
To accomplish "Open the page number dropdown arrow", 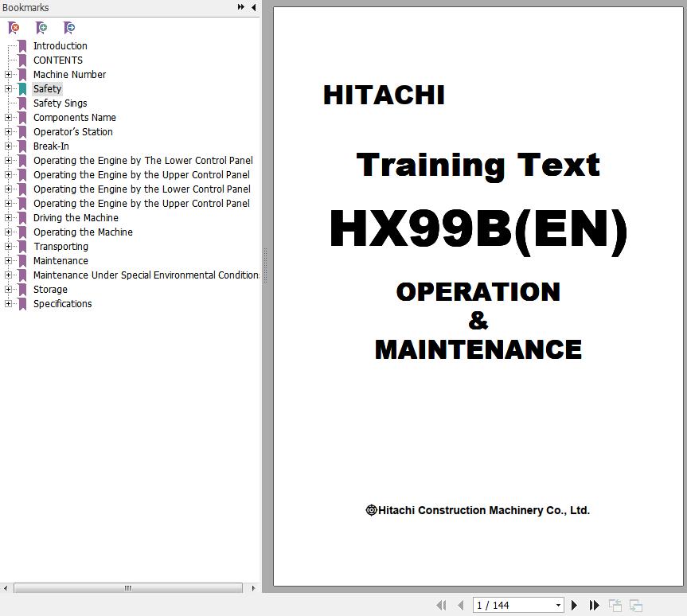I will pos(558,606).
